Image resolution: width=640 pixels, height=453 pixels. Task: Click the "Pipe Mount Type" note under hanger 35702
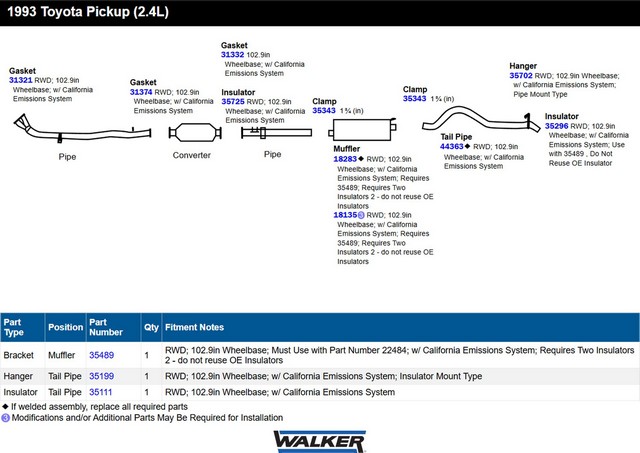540,94
